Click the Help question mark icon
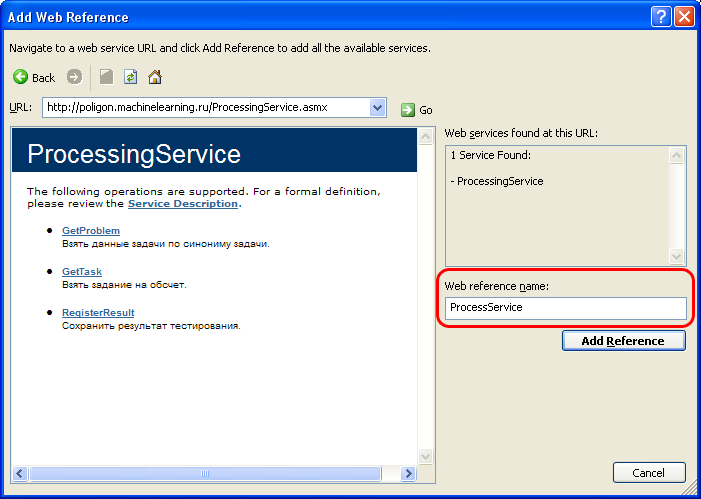Viewport: 701px width, 499px height. [661, 17]
